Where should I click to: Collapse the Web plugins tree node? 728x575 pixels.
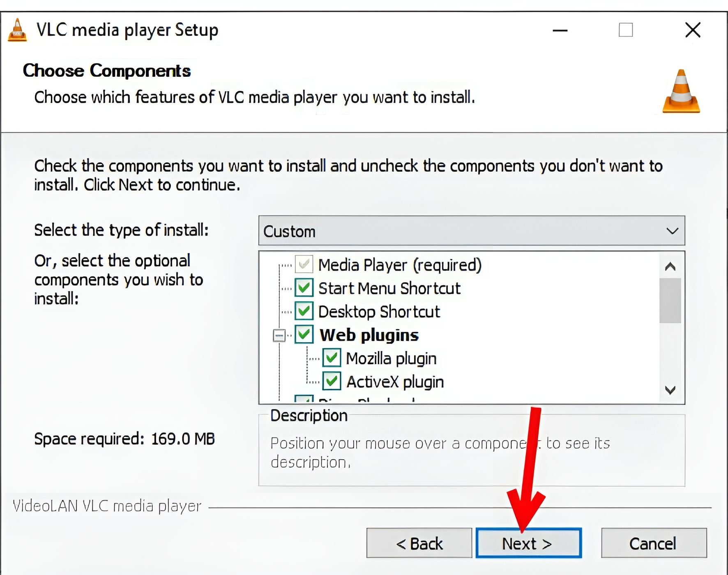[279, 335]
